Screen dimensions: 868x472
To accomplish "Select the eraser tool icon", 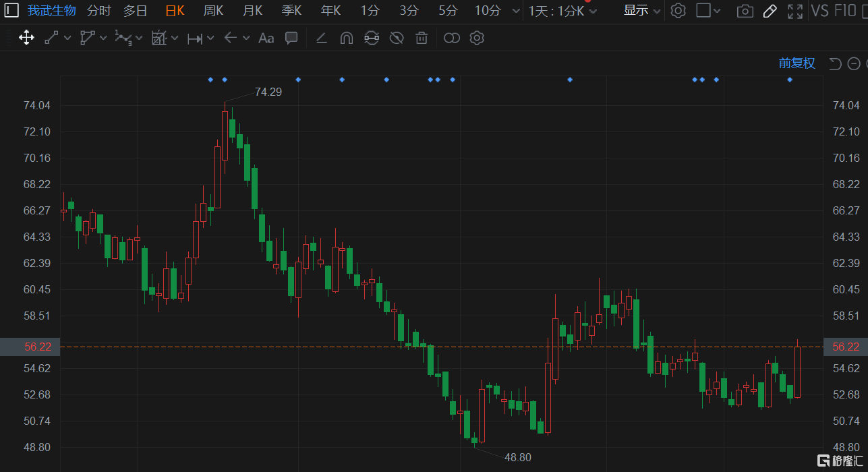I will point(321,38).
